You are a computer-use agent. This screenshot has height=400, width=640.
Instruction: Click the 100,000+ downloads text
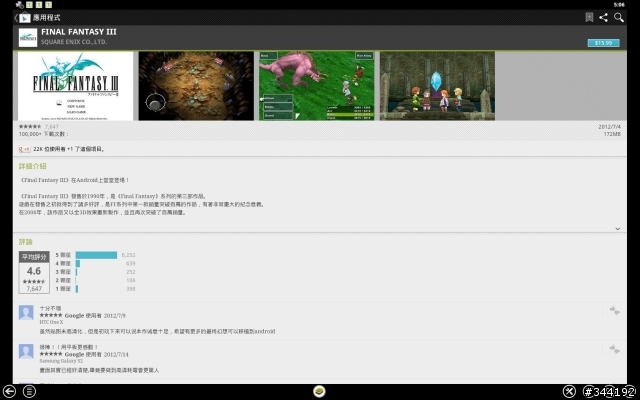(x=43, y=134)
